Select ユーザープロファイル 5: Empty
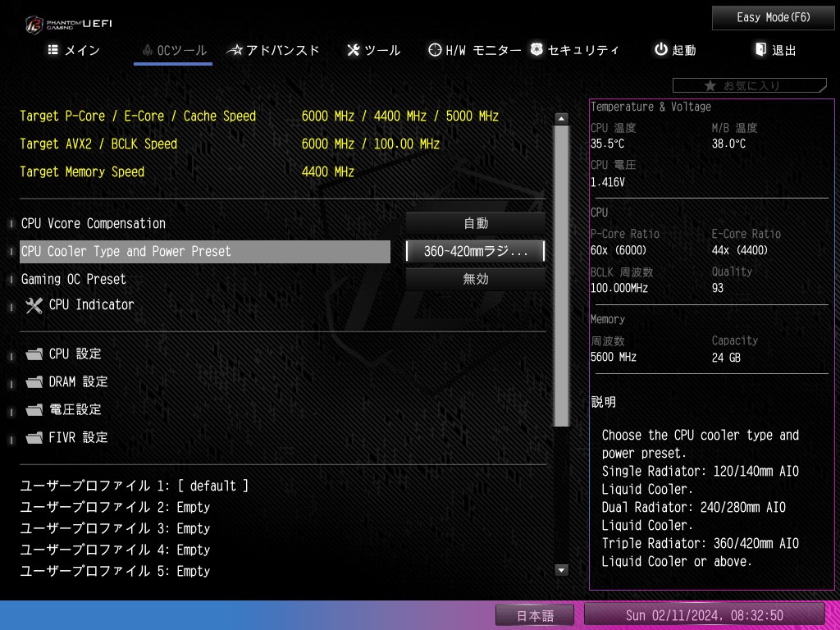Image resolution: width=840 pixels, height=630 pixels. [x=115, y=572]
